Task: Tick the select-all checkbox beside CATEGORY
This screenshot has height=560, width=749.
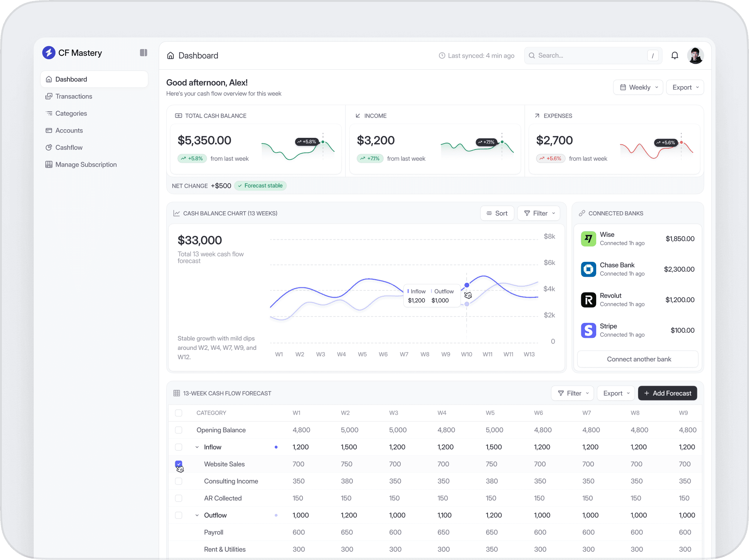Action: click(x=179, y=413)
